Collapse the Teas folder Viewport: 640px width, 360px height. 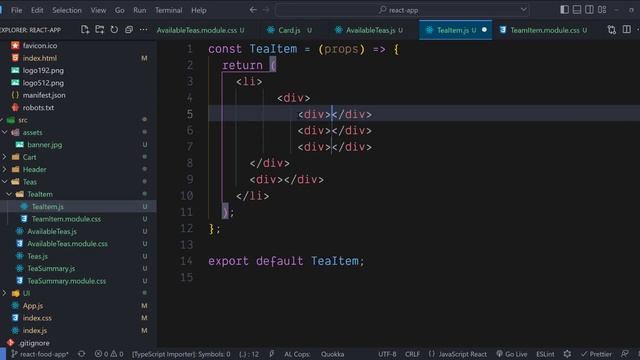pos(29,182)
